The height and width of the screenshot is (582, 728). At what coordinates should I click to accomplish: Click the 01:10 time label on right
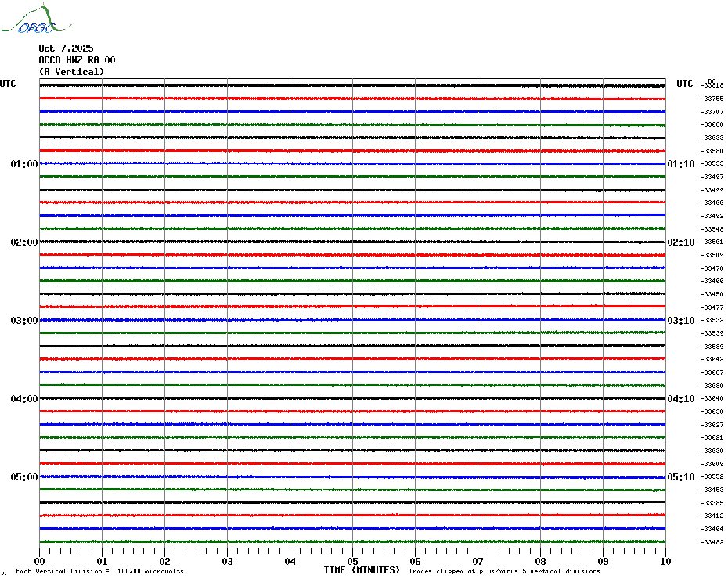pyautogui.click(x=680, y=164)
